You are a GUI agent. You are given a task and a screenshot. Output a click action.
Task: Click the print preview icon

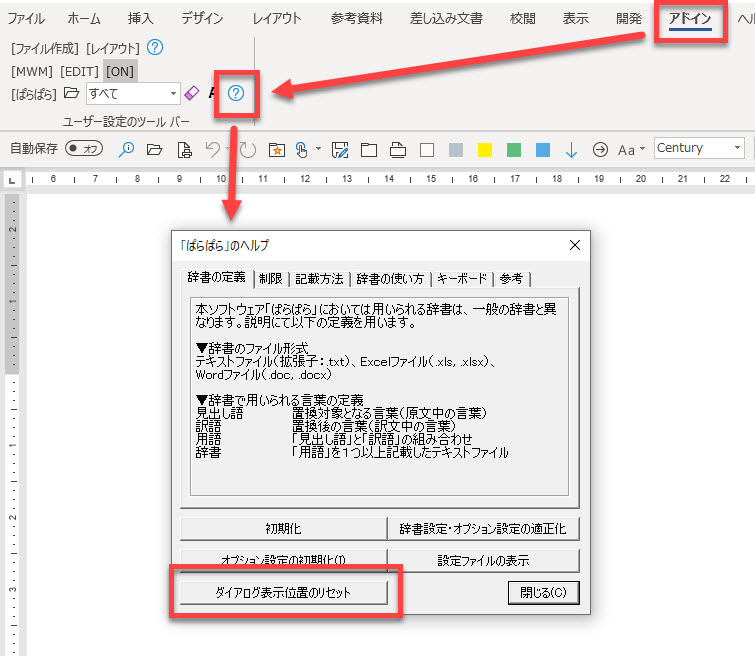[184, 149]
